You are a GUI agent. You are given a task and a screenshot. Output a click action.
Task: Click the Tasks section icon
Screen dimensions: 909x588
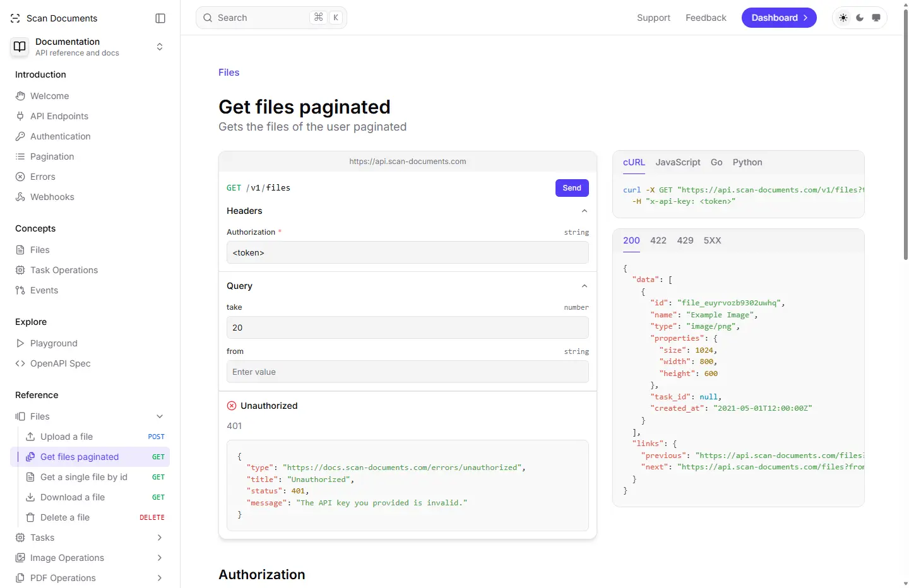20,538
